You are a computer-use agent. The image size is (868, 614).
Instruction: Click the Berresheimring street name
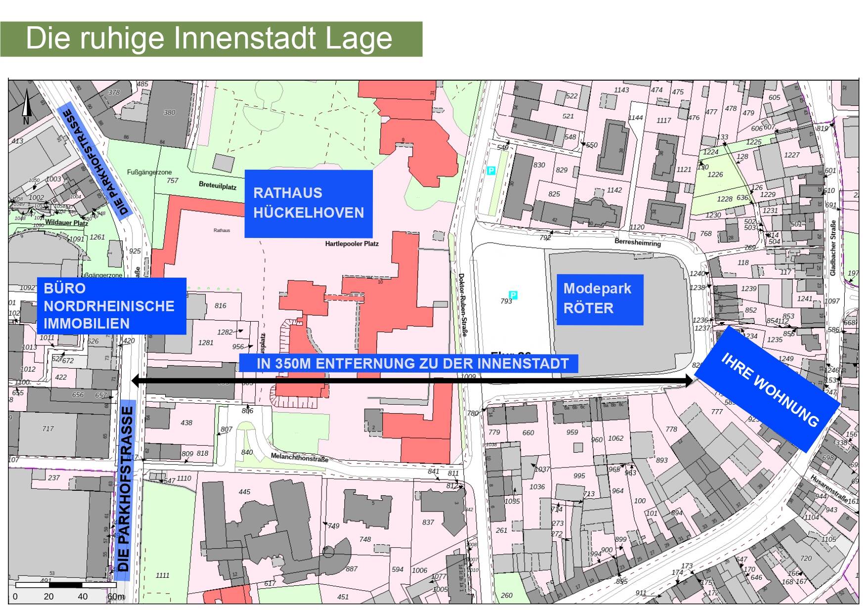[637, 242]
